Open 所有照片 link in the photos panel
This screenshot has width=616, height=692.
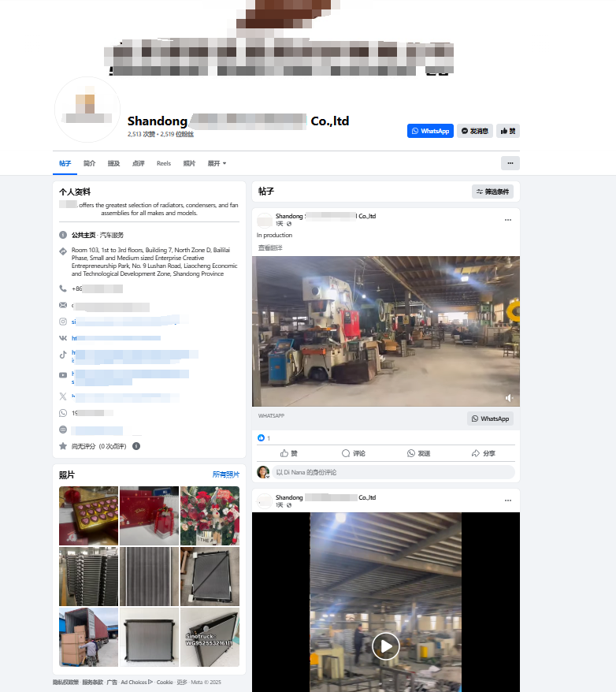point(226,474)
